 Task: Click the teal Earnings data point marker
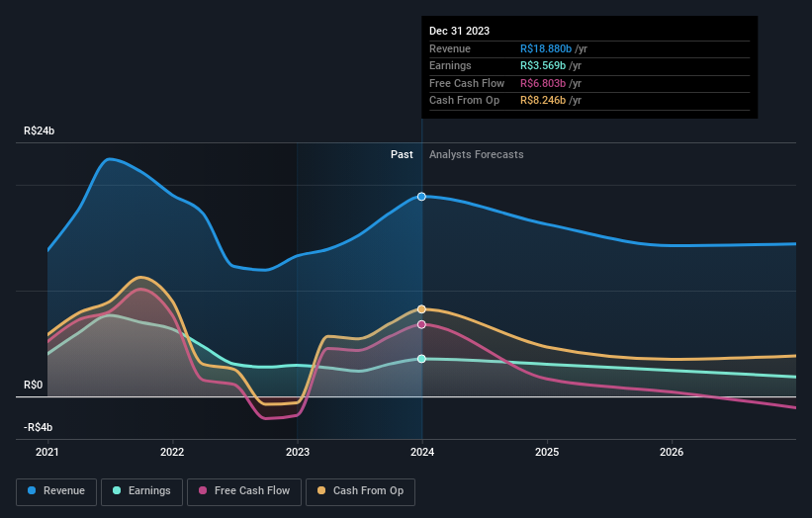click(421, 359)
